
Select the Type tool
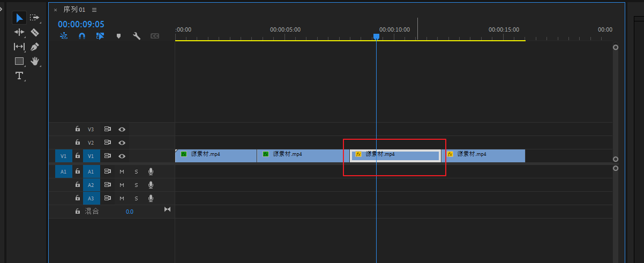[x=19, y=76]
